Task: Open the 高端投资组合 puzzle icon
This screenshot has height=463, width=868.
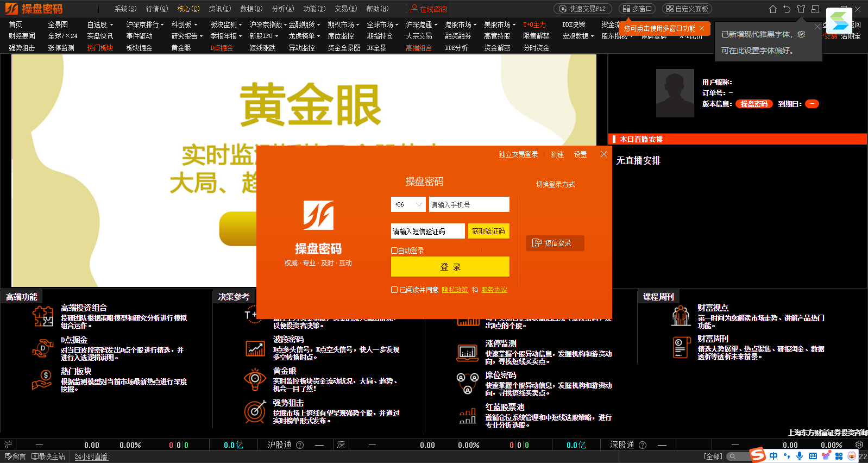Action: click(42, 316)
